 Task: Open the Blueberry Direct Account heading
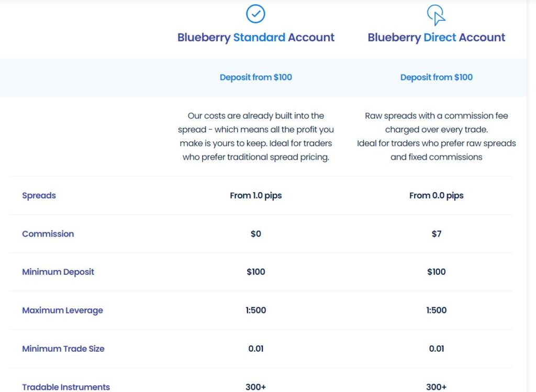point(436,38)
